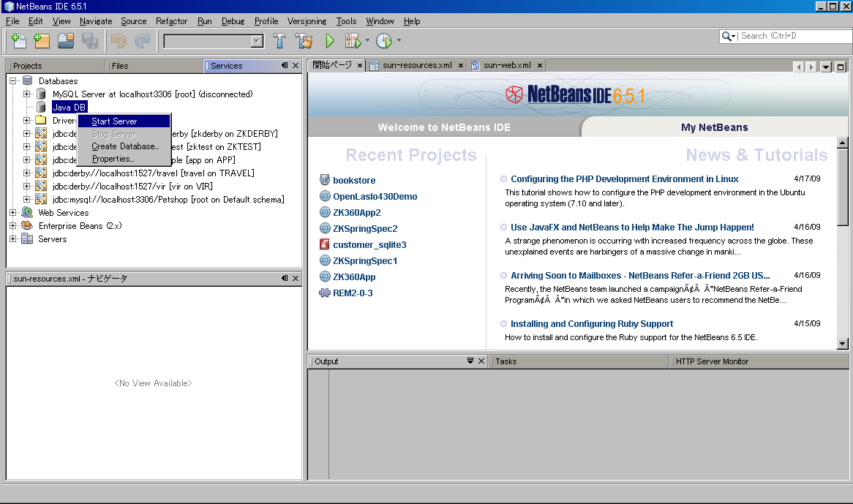Screen dimensions: 853x504
Task: Click the Profile Main Project icon
Action: pyautogui.click(x=384, y=41)
